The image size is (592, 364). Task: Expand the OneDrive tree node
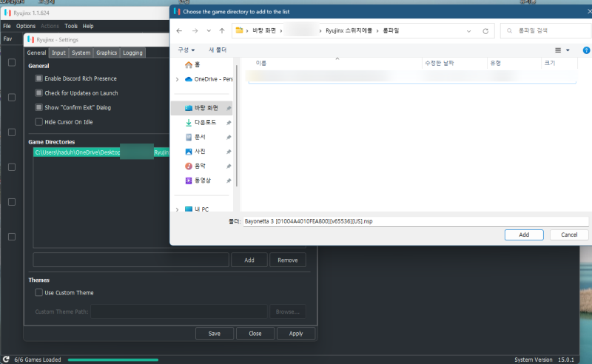[177, 79]
